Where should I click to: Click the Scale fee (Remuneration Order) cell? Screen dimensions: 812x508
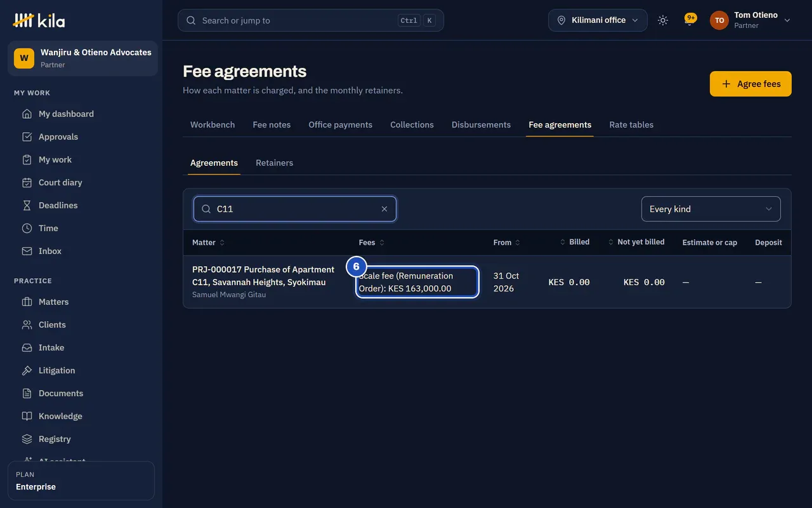click(417, 282)
